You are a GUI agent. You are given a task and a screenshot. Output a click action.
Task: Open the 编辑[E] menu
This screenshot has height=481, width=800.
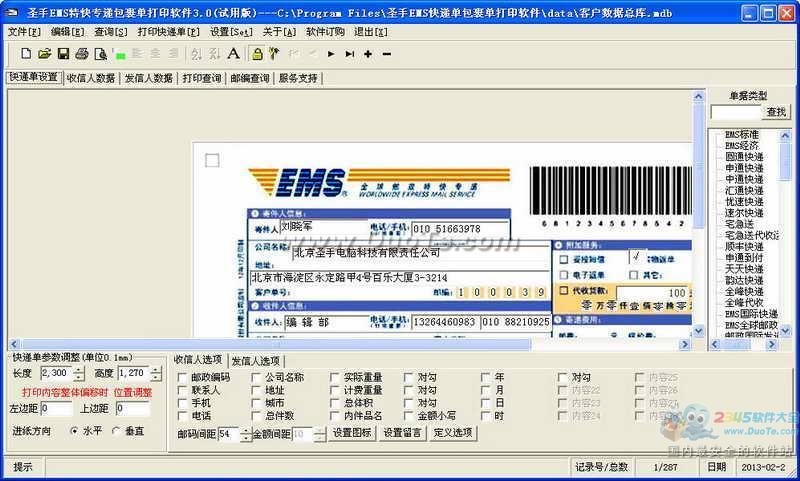[67, 32]
